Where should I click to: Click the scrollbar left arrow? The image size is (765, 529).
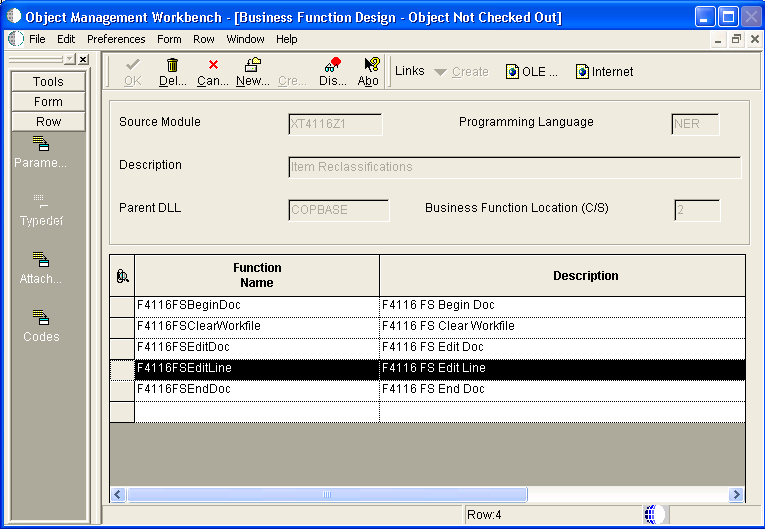118,495
